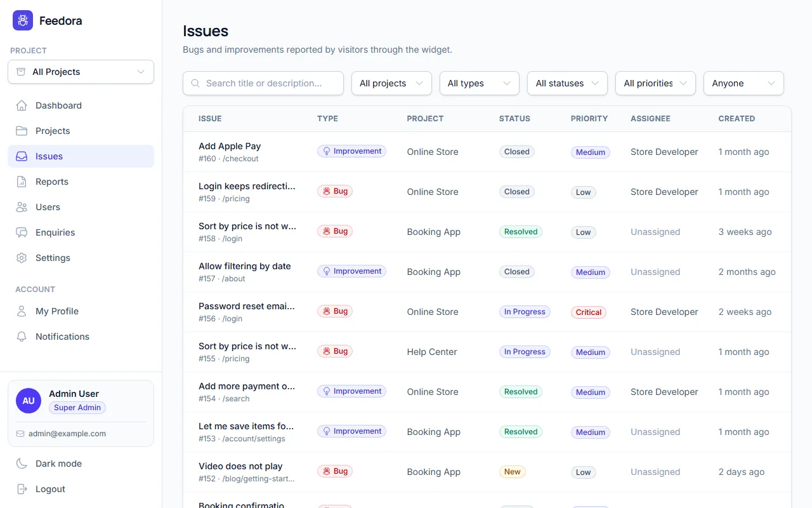Click the archive box icon in project selector

pos(21,72)
